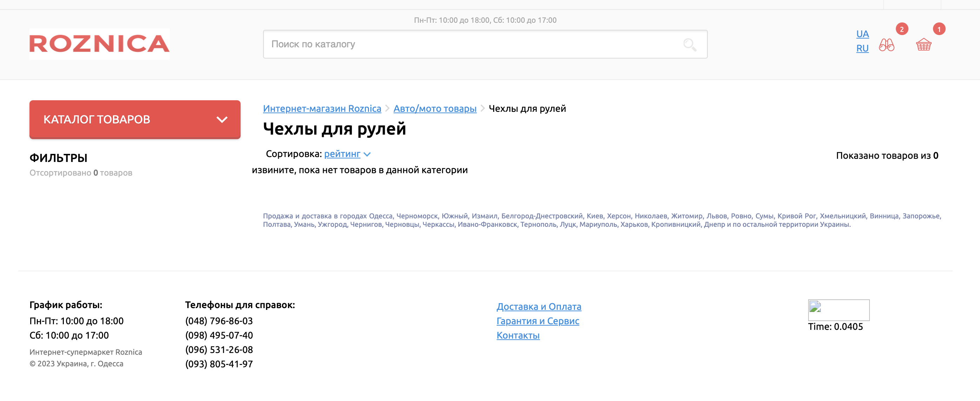Switch language to UA
The height and width of the screenshot is (401, 980).
pos(862,34)
